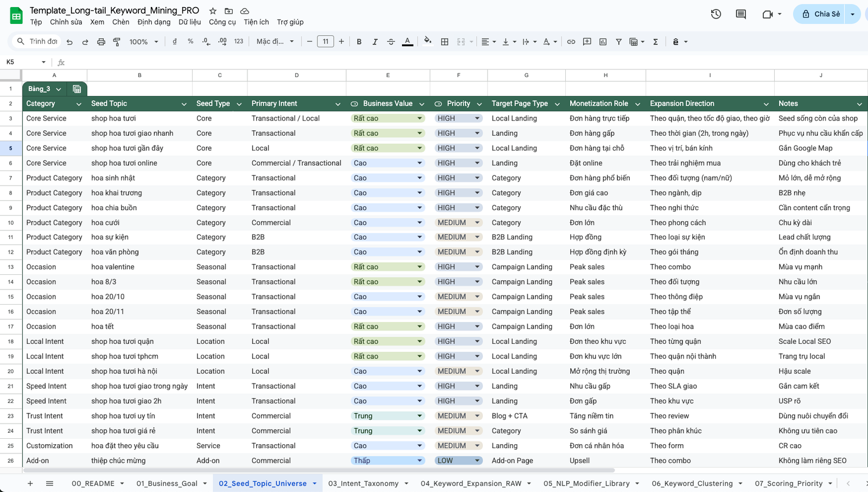This screenshot has height=492, width=868.
Task: Open the Tệp menu
Action: 36,22
